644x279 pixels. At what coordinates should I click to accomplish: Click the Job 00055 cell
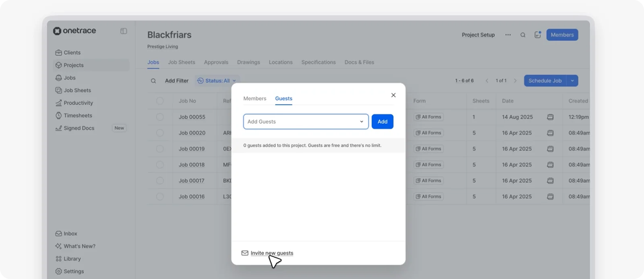(192, 117)
